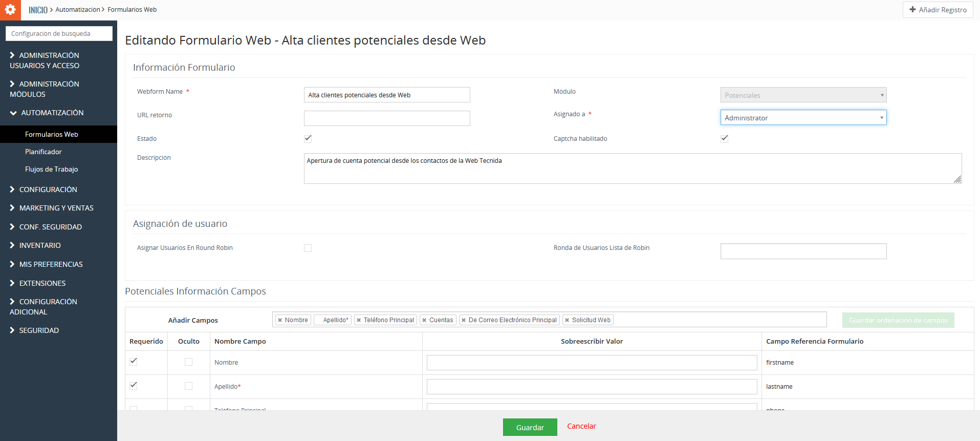Viewport: 980px width, 441px height.
Task: Toggle the Captcha habilitado checkbox
Action: coord(724,138)
